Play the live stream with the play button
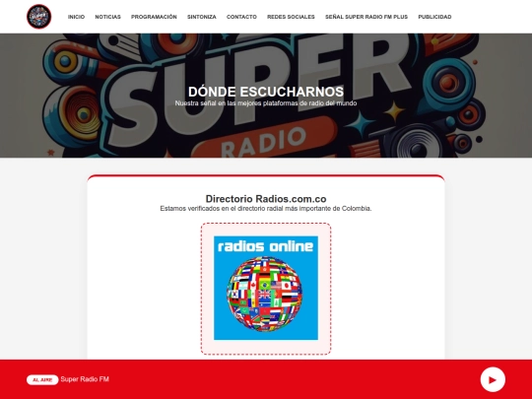The image size is (532, 399). [x=493, y=379]
